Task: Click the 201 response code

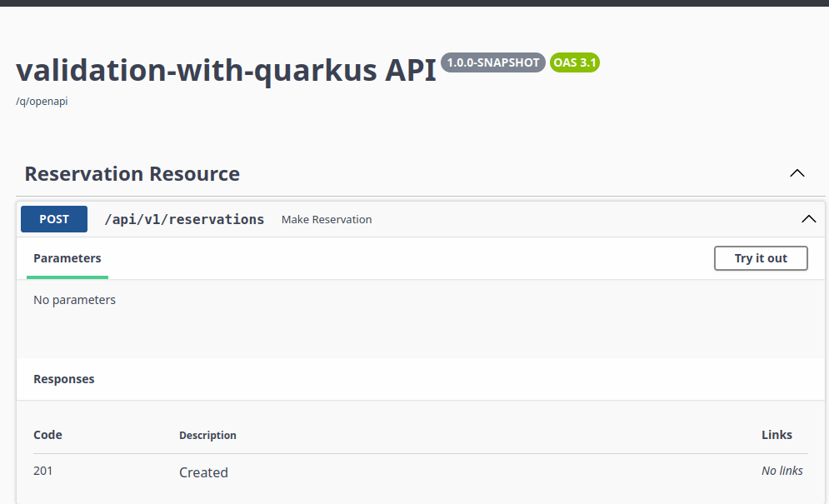Action: pos(43,471)
